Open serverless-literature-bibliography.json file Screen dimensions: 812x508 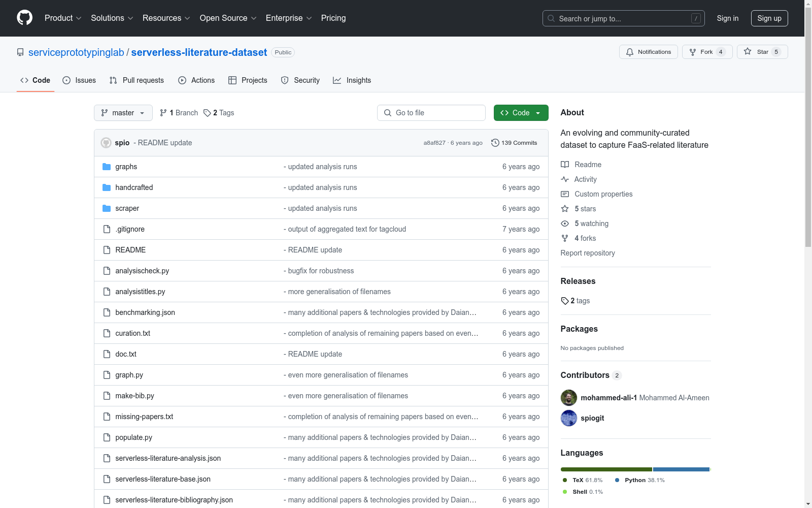(x=174, y=500)
